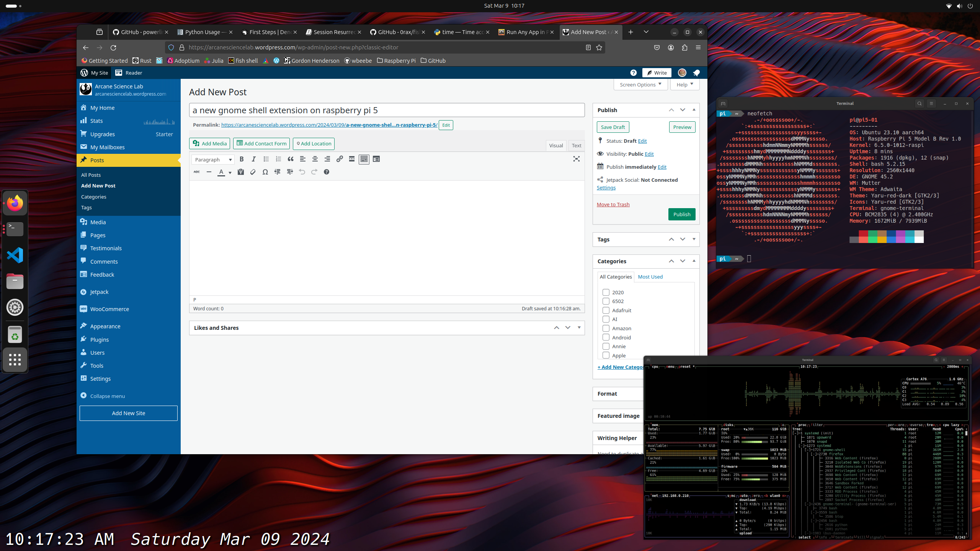Image resolution: width=980 pixels, height=551 pixels.
Task: Expand the Tags panel toggle
Action: 694,239
